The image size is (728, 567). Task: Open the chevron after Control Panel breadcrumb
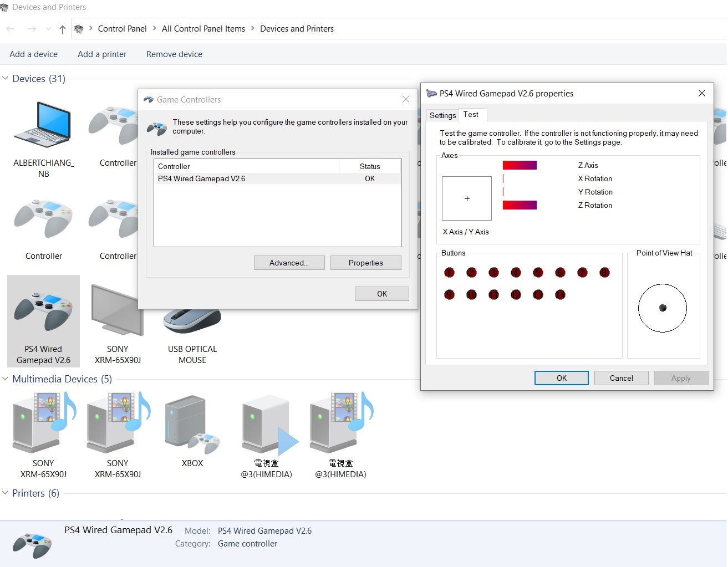point(155,28)
